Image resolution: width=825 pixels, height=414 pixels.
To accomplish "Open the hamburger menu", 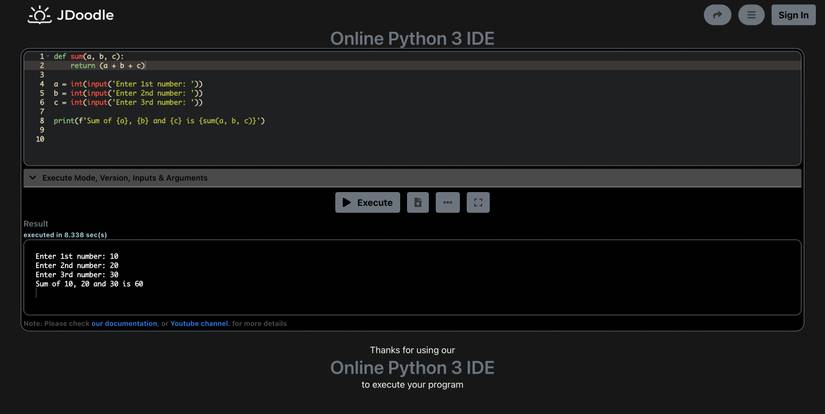I will click(x=751, y=15).
